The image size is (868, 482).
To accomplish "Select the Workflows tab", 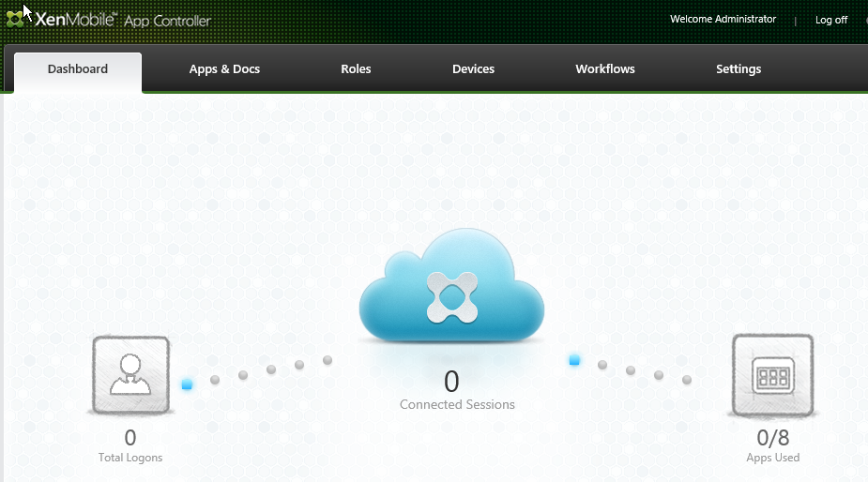I will (x=605, y=69).
